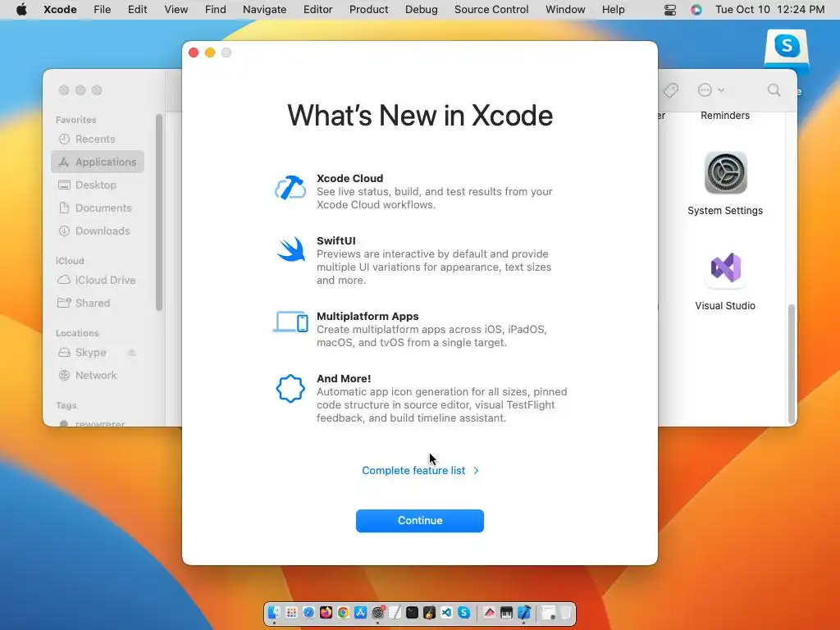Screen dimensions: 840x630
Task: Open Visual Studio Code from the Dock
Action: coord(447,612)
